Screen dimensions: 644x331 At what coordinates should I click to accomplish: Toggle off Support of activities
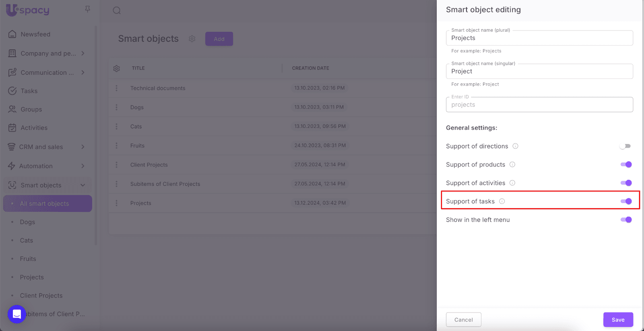point(626,183)
